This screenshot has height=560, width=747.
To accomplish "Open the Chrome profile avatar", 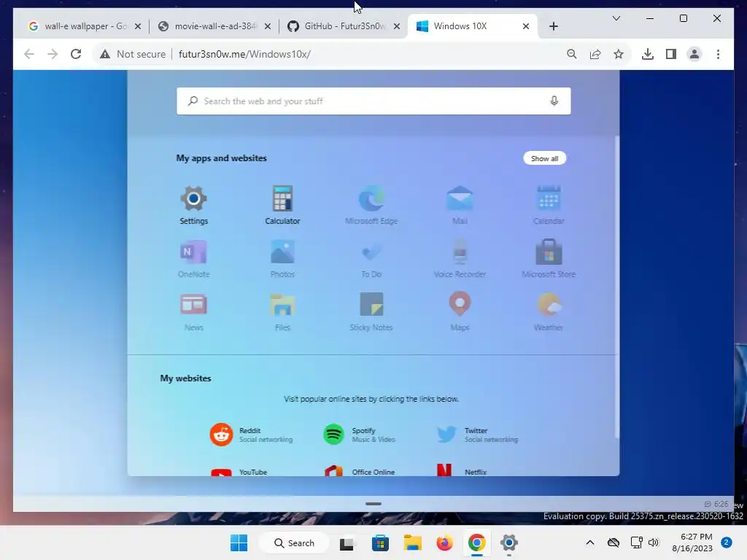I will coord(694,54).
